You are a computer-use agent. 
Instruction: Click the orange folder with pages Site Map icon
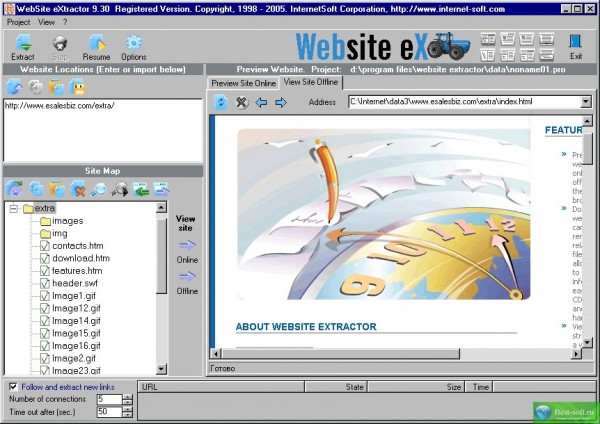tap(57, 189)
